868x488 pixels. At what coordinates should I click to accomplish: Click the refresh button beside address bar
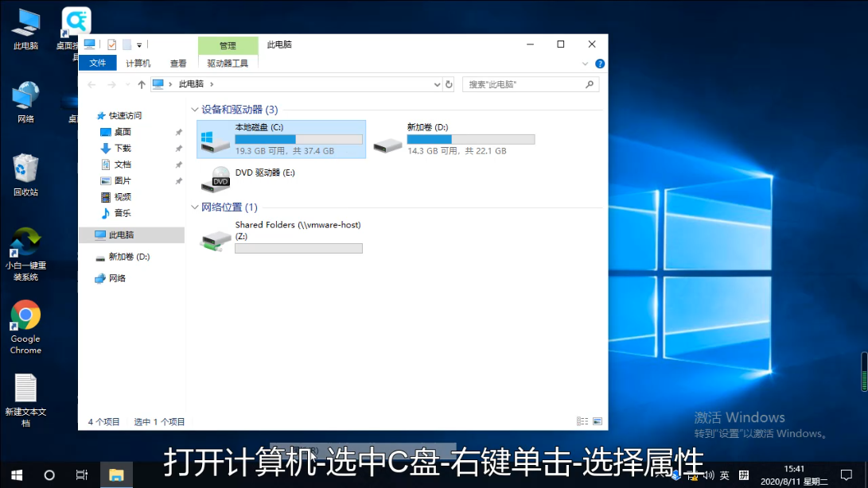449,84
